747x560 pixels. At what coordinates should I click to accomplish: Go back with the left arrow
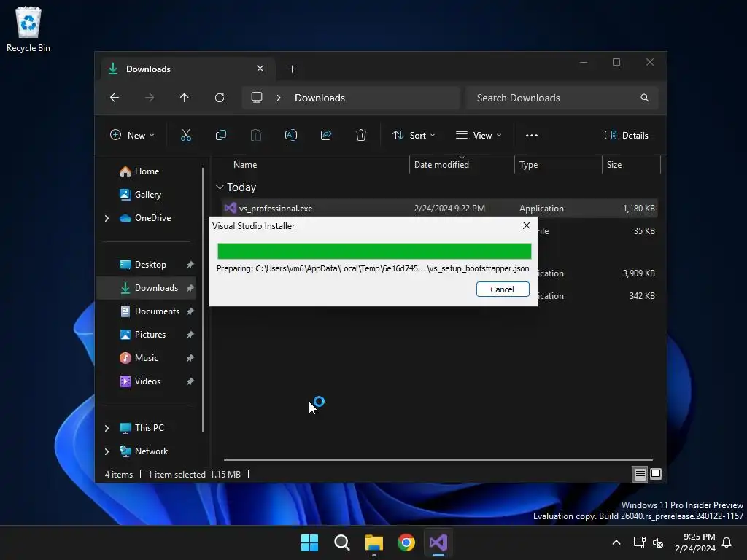click(x=115, y=98)
